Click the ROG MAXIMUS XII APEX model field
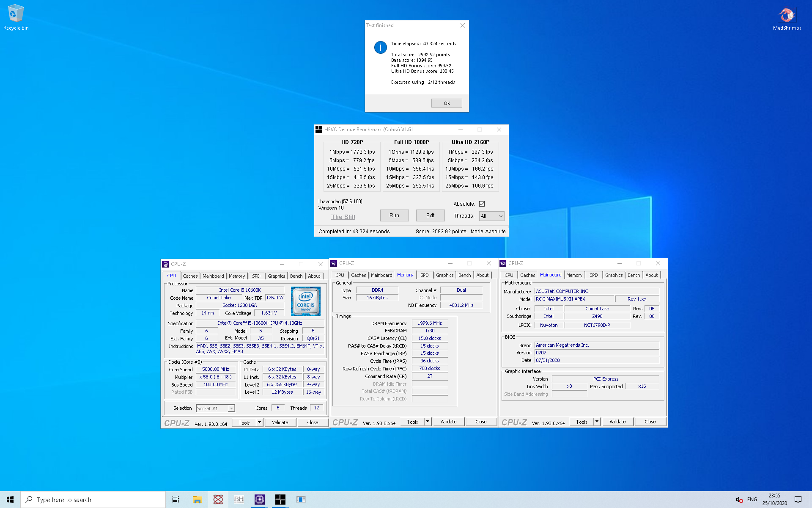 click(574, 299)
